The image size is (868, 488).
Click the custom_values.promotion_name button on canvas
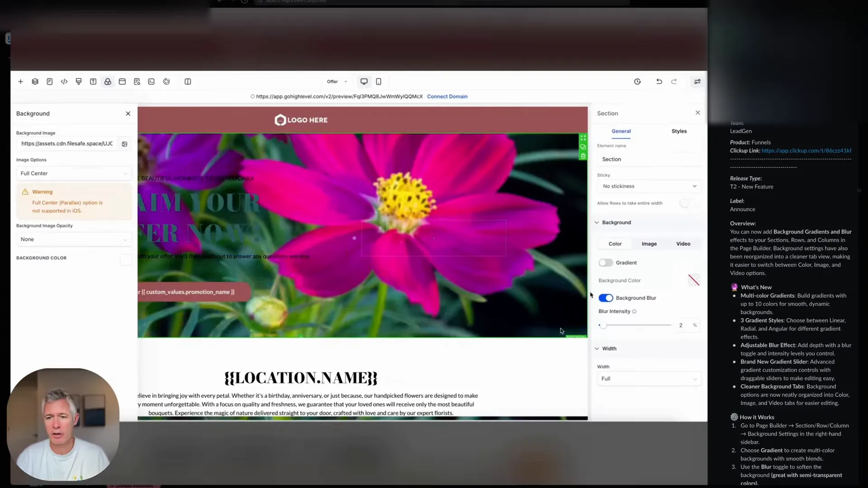[193, 292]
